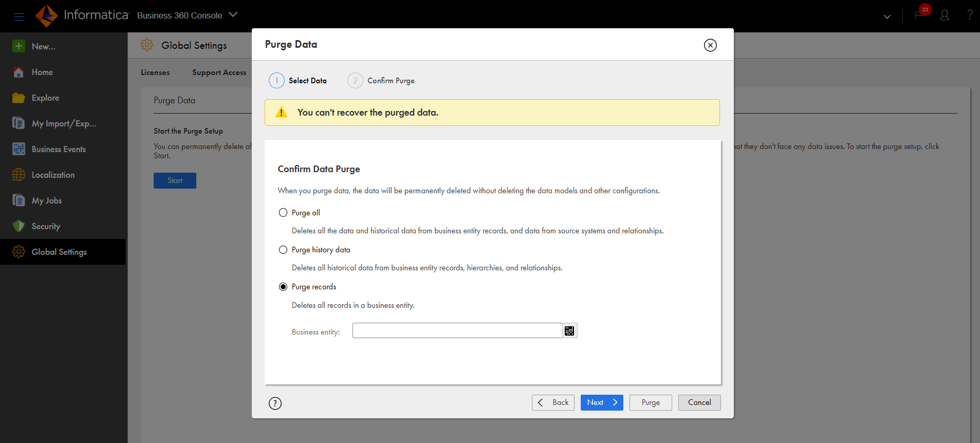Expand the Business 360 Console switcher
Viewport: 980px width, 443px height.
(x=233, y=15)
